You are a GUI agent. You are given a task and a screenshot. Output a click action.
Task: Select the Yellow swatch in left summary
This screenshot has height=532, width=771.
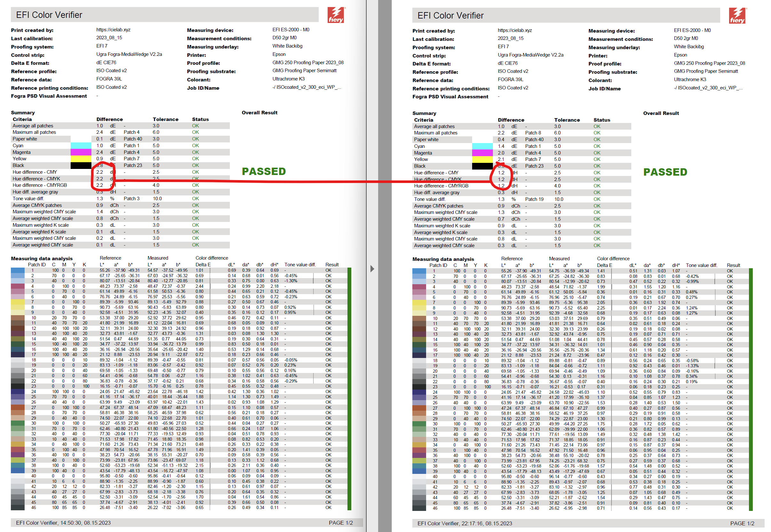[x=81, y=159]
